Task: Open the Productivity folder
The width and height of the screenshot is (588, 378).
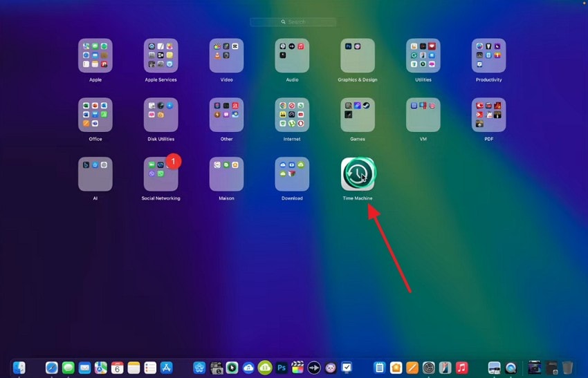Action: (x=488, y=55)
